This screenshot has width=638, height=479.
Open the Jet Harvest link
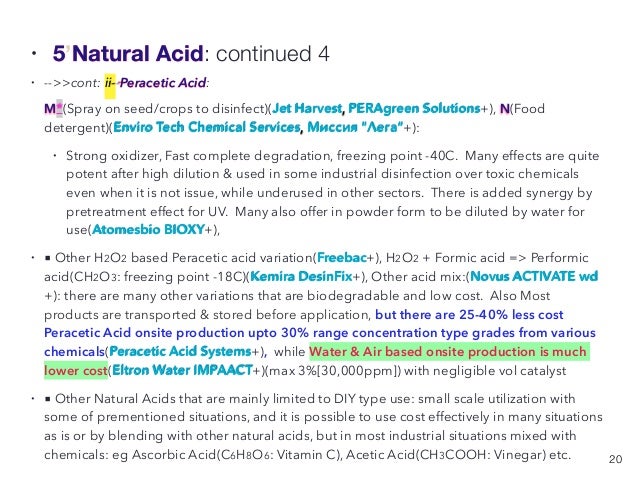click(x=307, y=109)
